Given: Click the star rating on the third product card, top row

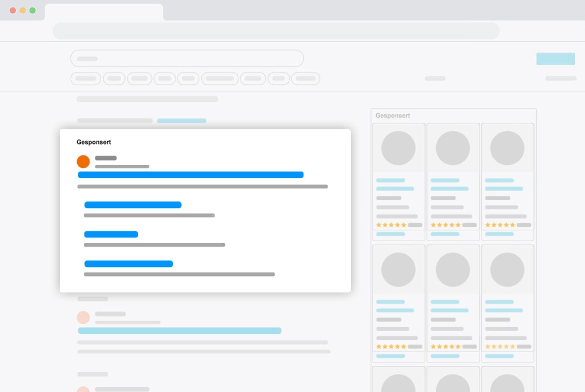Looking at the screenshot, I should click(500, 224).
